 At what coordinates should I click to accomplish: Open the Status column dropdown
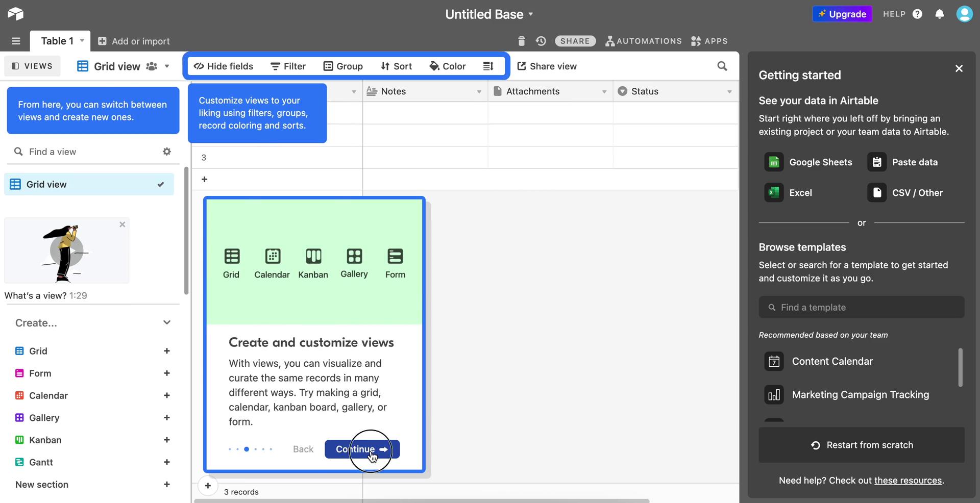pyautogui.click(x=729, y=92)
